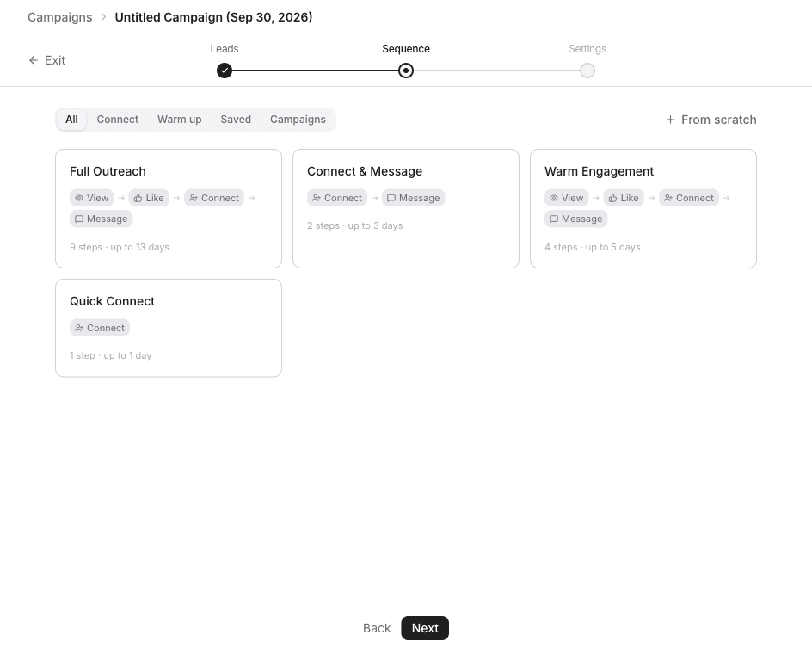The height and width of the screenshot is (647, 812).
Task: Choose the Warm Engagement template title
Action: coord(600,171)
